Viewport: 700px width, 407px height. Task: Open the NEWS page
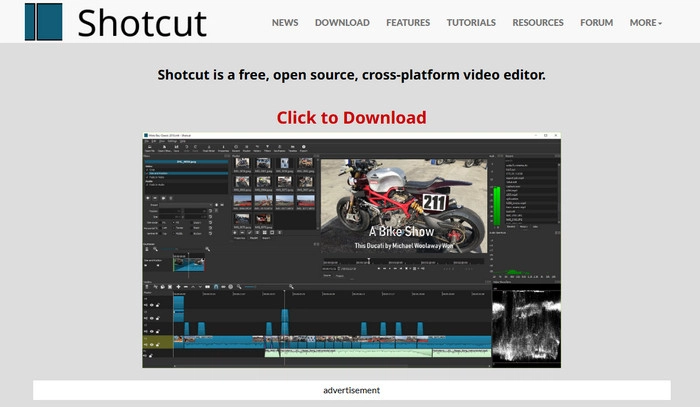point(284,22)
